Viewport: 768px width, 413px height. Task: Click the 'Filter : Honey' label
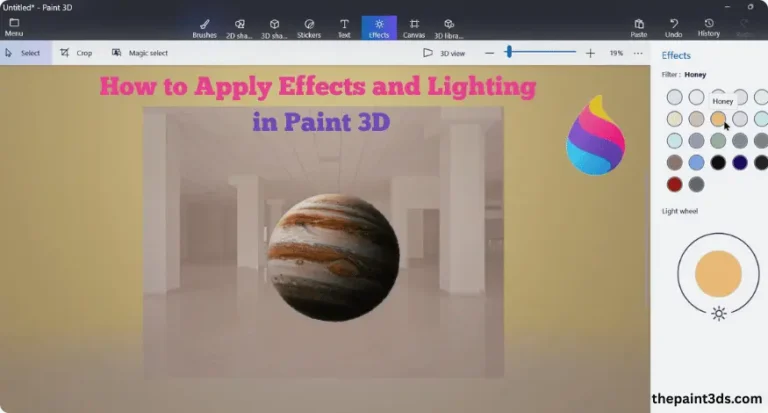pos(684,74)
